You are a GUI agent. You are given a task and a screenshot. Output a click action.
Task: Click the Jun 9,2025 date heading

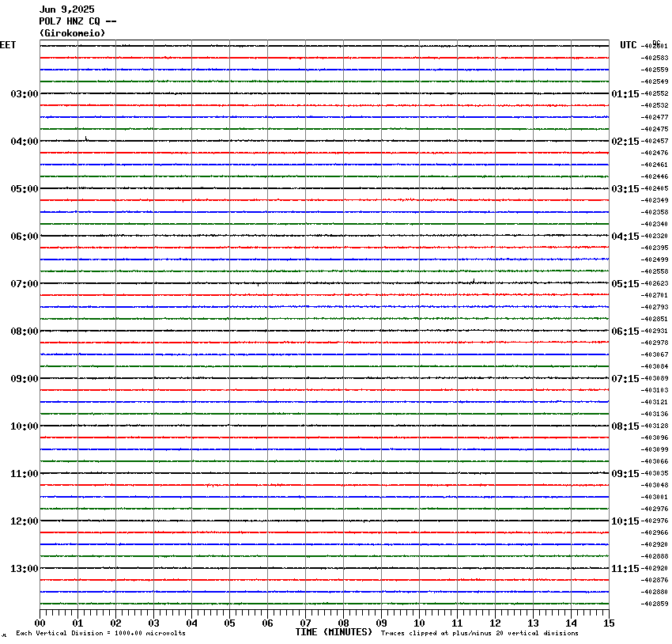(69, 9)
